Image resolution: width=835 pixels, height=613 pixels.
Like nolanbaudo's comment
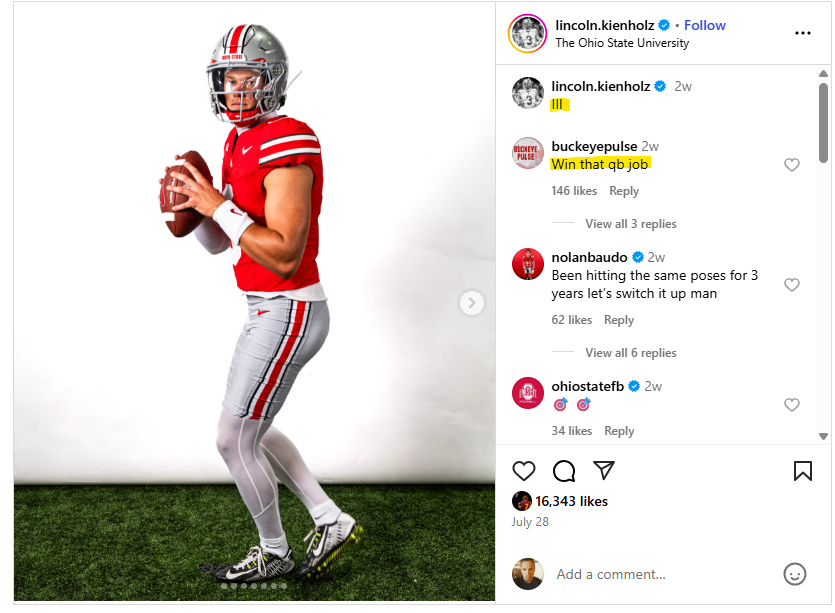pos(792,285)
